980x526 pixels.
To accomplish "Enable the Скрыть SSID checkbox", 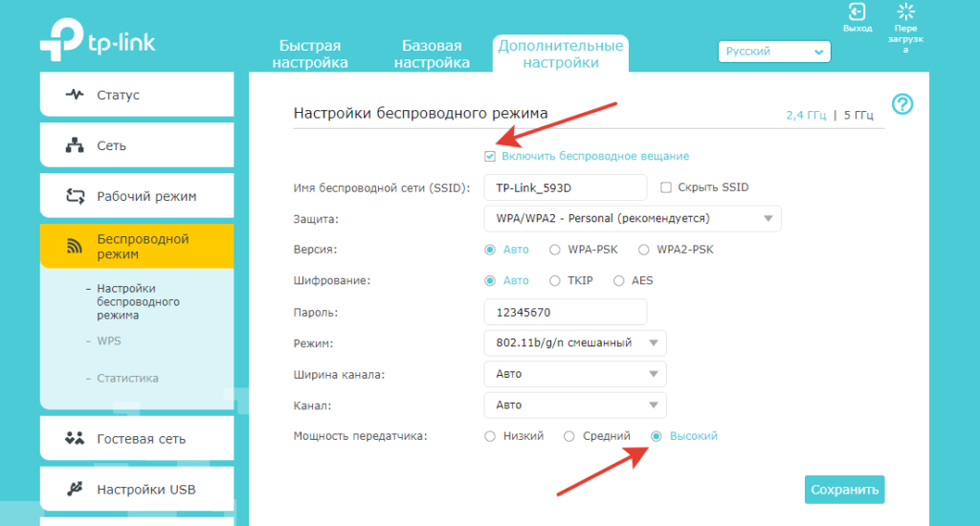I will pyautogui.click(x=667, y=187).
